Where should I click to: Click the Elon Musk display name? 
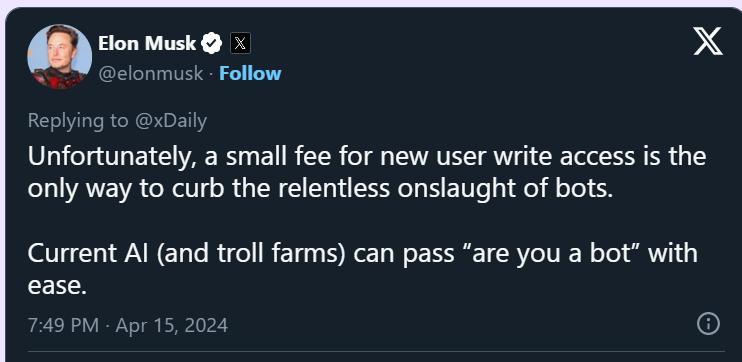pos(147,44)
